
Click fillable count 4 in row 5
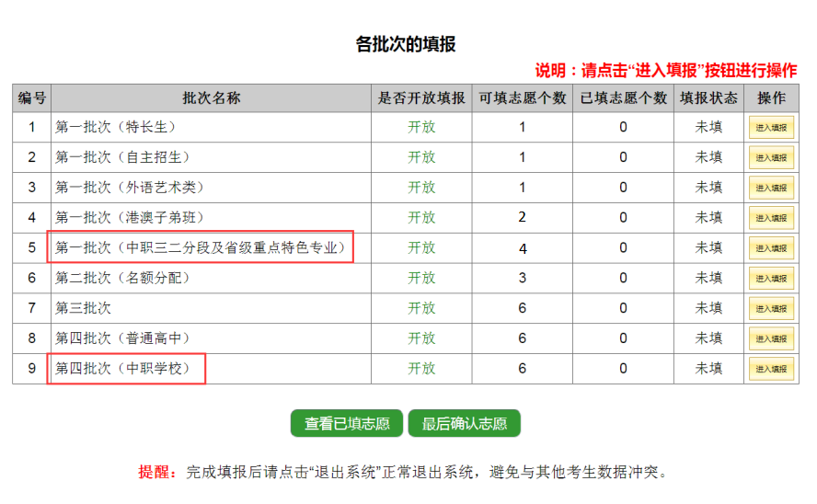pos(523,248)
